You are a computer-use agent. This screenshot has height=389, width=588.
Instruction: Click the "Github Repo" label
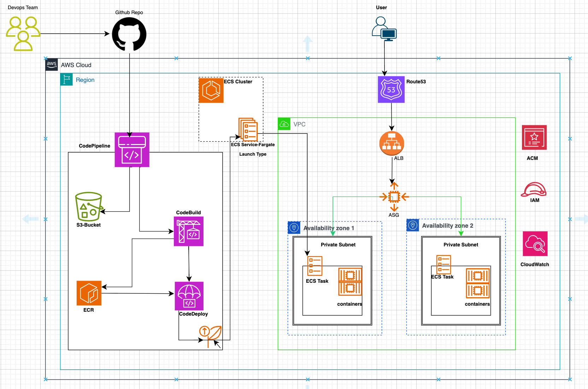click(x=129, y=12)
